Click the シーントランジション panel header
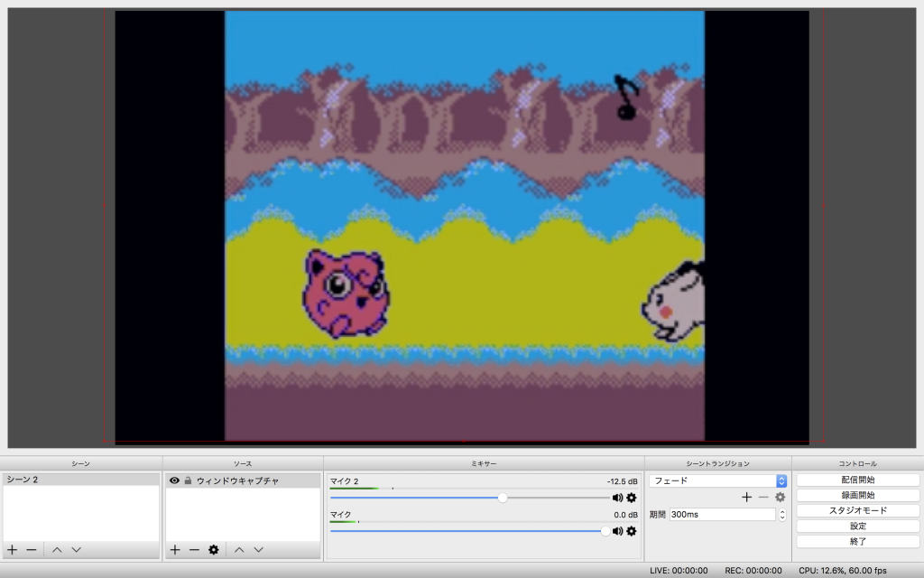Viewport: 924px width, 578px height. click(717, 463)
